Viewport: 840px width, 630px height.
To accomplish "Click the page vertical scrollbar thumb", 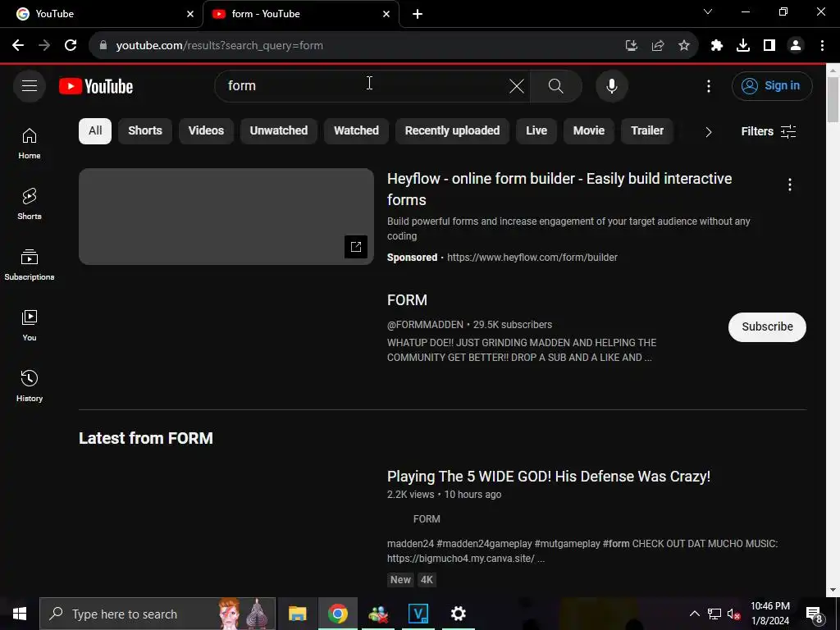I will click(833, 99).
